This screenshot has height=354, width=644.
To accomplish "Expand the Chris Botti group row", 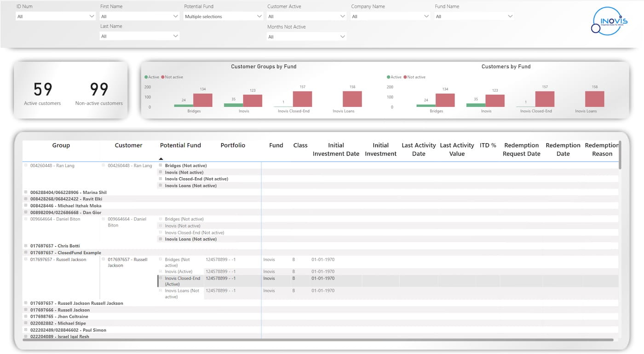I will 26,246.
